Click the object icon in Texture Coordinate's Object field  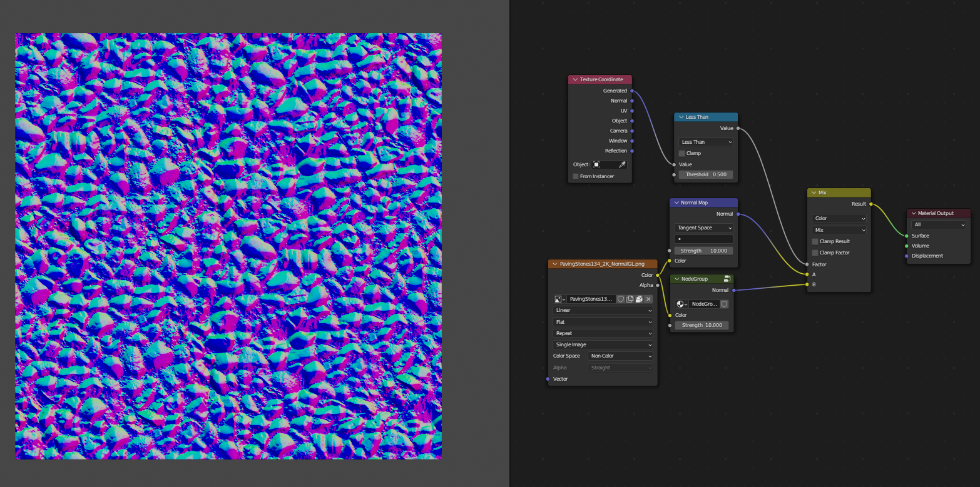tap(597, 165)
